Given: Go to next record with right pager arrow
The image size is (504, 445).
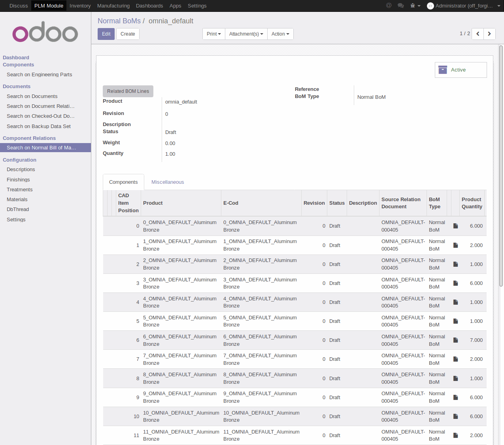Looking at the screenshot, I should pos(489,34).
